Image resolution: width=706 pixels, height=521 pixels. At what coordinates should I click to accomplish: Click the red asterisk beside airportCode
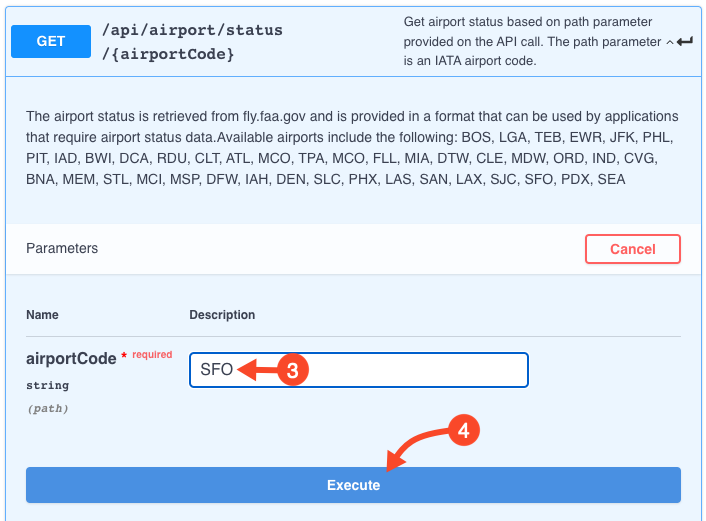pos(124,356)
